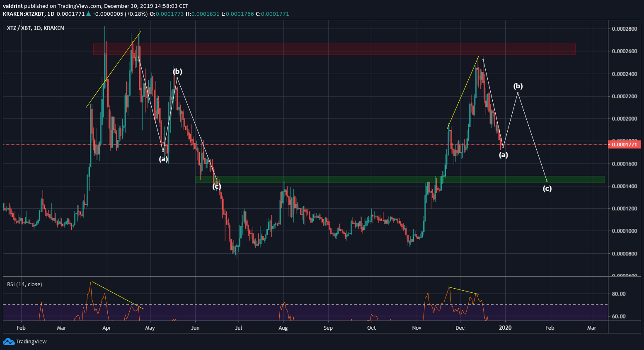Click the projected (b) wave label near 2020
The width and height of the screenshot is (644, 350).
pyautogui.click(x=518, y=86)
